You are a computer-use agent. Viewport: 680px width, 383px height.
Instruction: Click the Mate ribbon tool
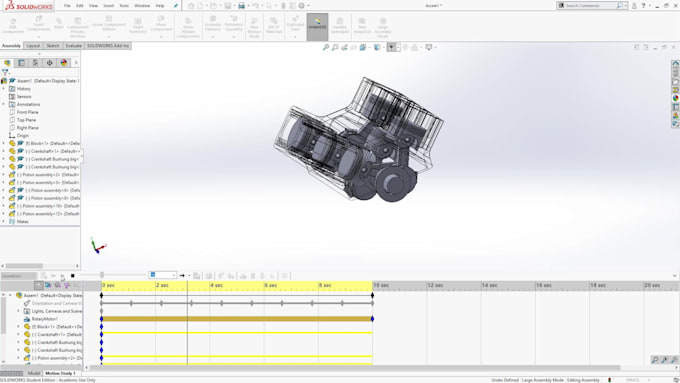click(x=59, y=23)
